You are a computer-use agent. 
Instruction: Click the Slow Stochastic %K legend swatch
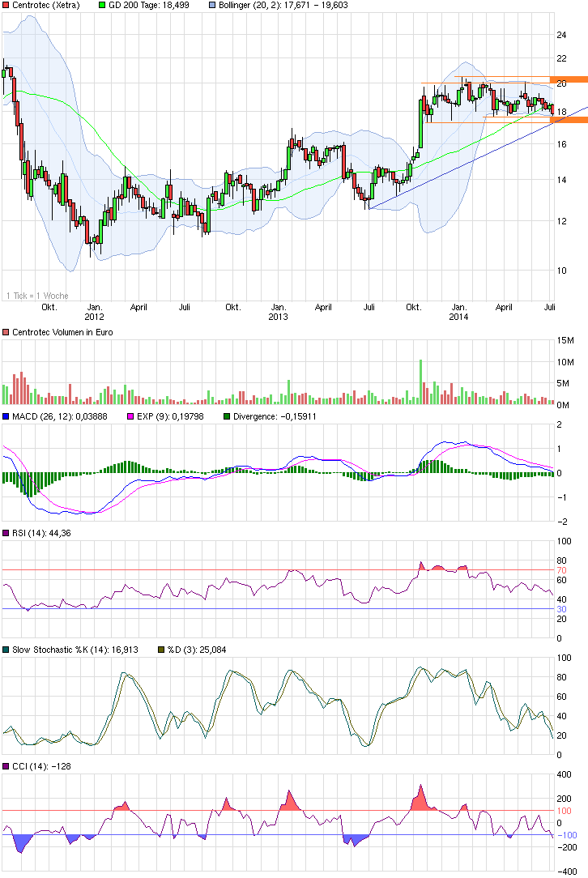6,650
